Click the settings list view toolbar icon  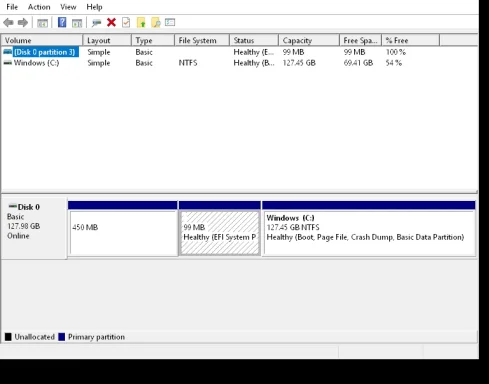tap(170, 22)
